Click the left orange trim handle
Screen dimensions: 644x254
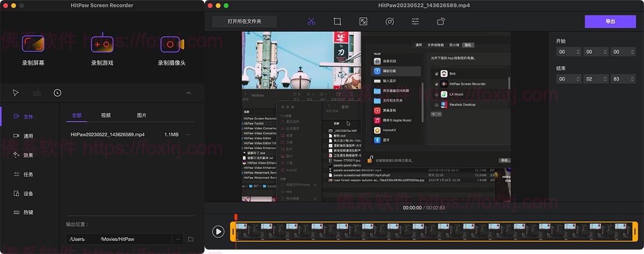click(x=233, y=231)
